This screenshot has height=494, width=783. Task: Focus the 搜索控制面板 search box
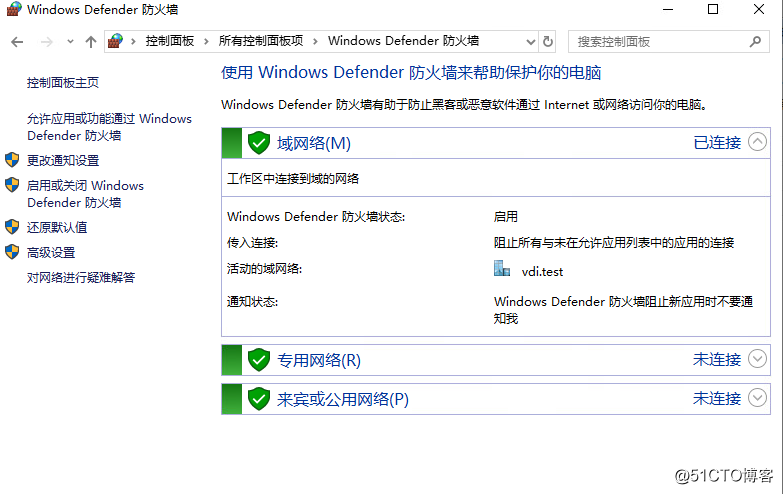pyautogui.click(x=669, y=42)
